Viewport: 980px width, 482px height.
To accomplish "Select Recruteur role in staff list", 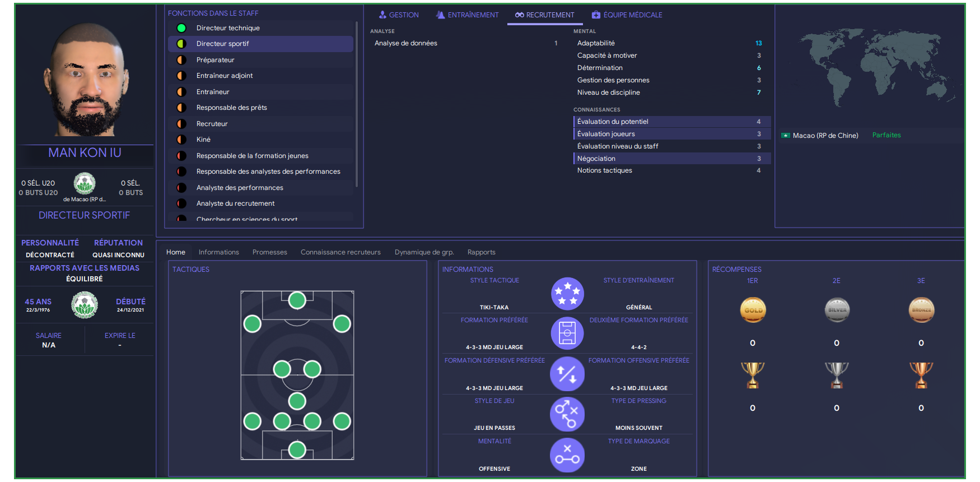I will [212, 124].
